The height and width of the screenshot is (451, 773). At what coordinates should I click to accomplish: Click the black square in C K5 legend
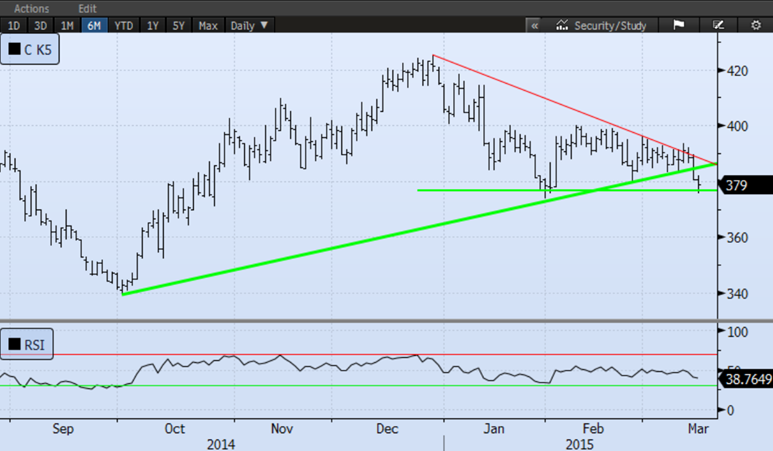coord(15,48)
